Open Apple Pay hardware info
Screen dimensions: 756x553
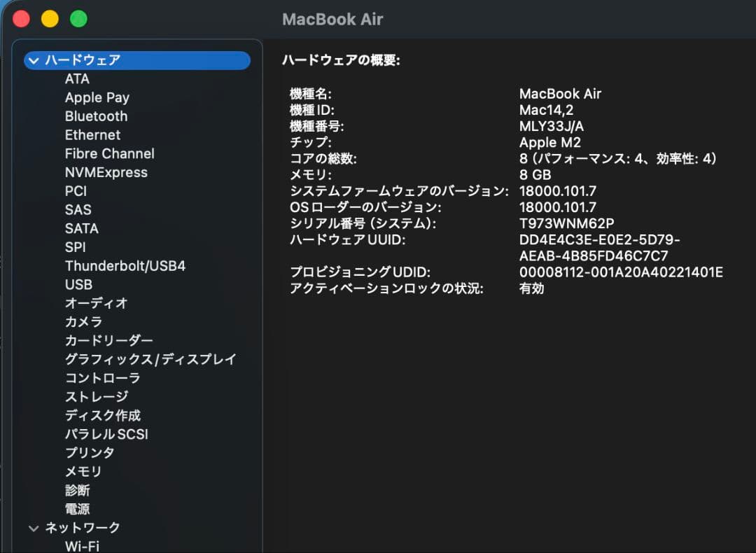97,98
